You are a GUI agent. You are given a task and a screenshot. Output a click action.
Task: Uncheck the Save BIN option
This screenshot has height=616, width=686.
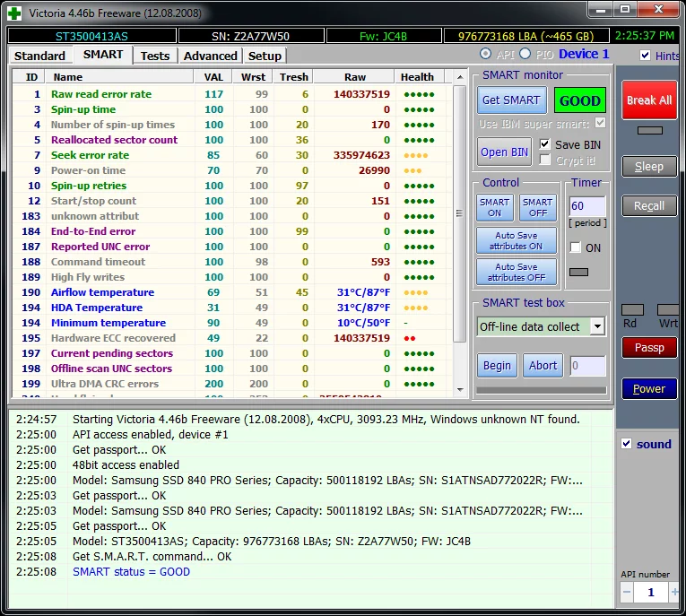click(545, 144)
